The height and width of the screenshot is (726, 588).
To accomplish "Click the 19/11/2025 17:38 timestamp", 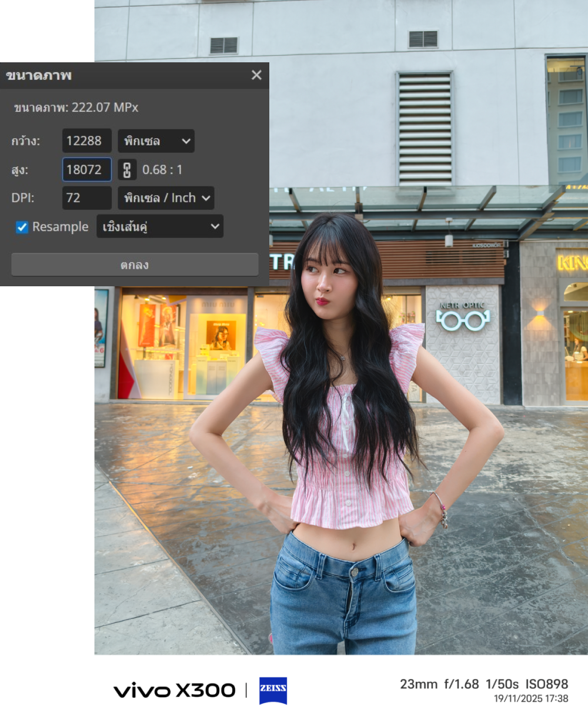I will [x=530, y=699].
